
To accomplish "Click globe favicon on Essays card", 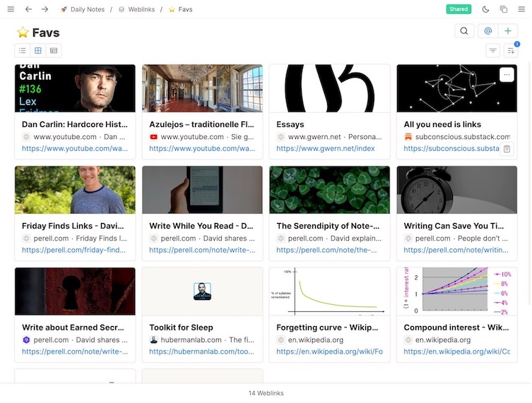I will click(281, 137).
